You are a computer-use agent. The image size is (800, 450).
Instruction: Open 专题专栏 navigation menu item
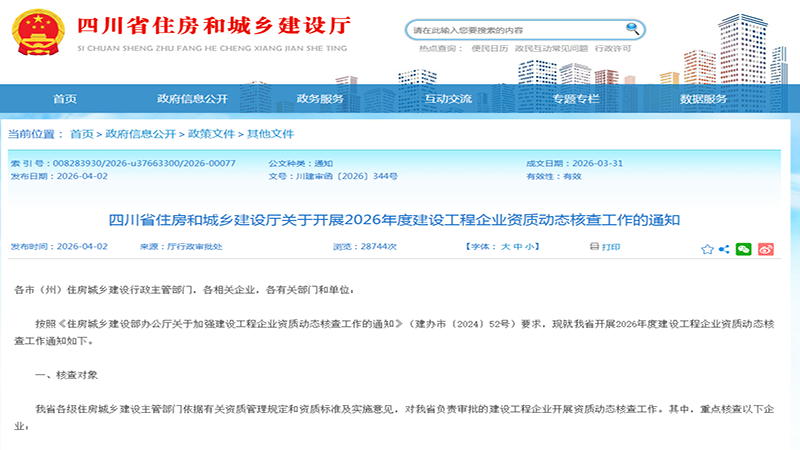point(576,98)
